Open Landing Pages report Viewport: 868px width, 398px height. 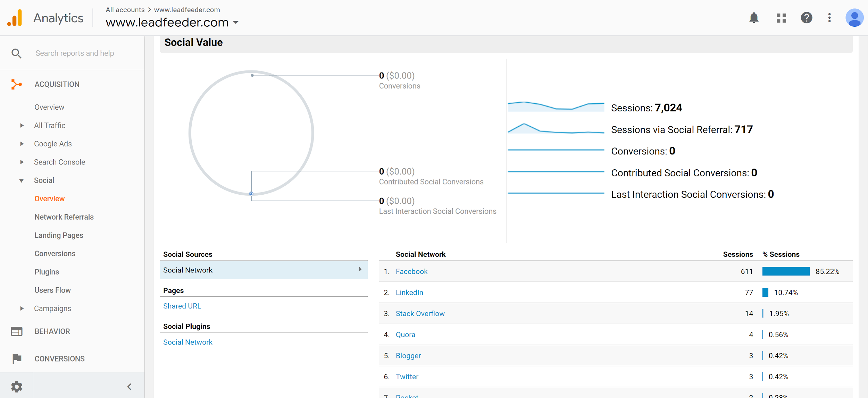pyautogui.click(x=59, y=235)
